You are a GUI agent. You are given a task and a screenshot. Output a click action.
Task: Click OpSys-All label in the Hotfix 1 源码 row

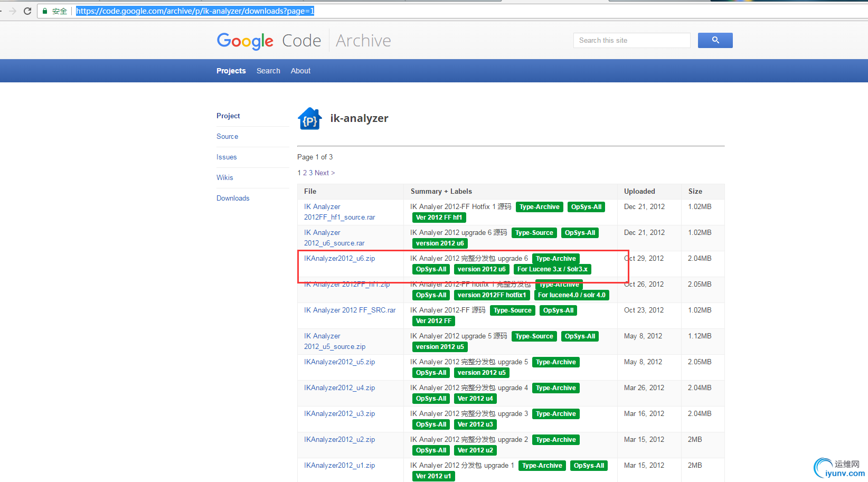tap(586, 207)
